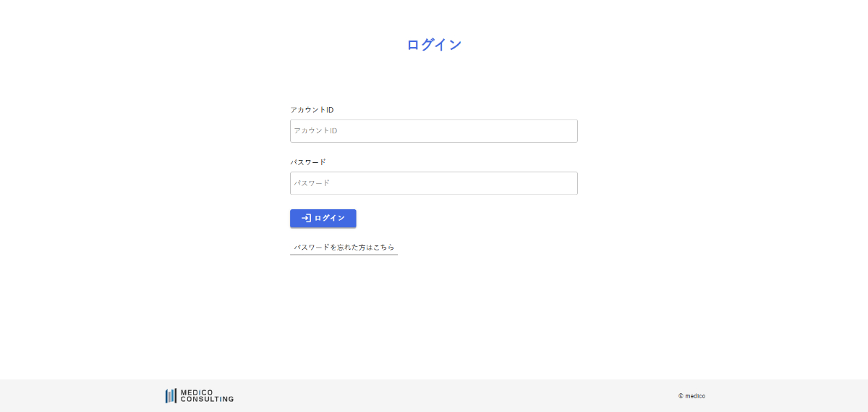The width and height of the screenshot is (868, 412).
Task: Click the medico text beside the copyright symbol
Action: [x=696, y=396]
